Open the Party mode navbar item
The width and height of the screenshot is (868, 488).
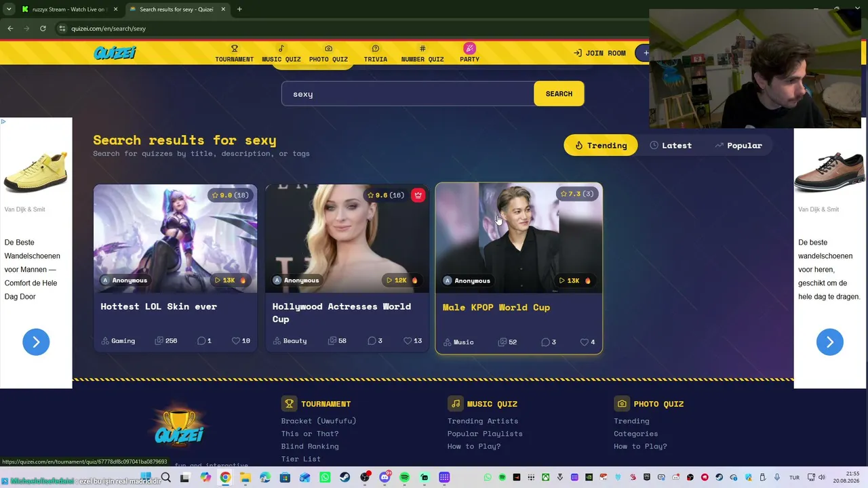click(469, 53)
